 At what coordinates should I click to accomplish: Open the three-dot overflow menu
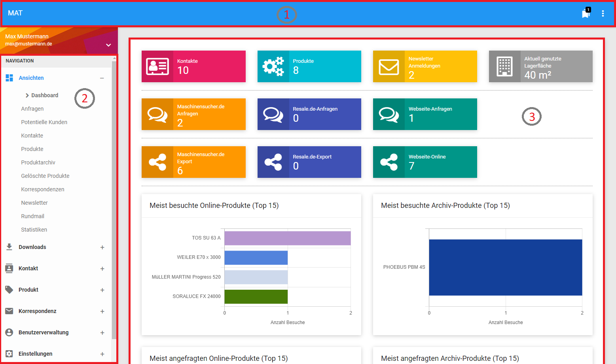pyautogui.click(x=603, y=13)
